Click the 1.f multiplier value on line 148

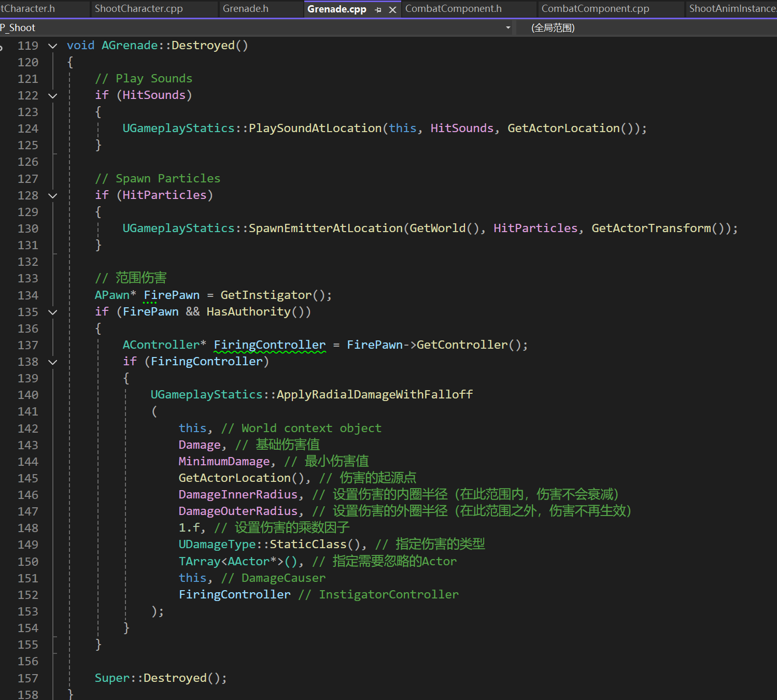[189, 527]
